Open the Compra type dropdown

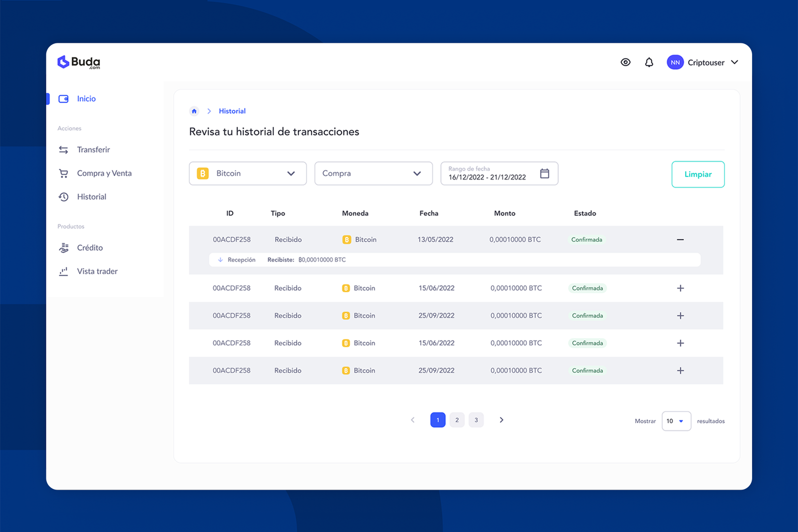click(373, 174)
